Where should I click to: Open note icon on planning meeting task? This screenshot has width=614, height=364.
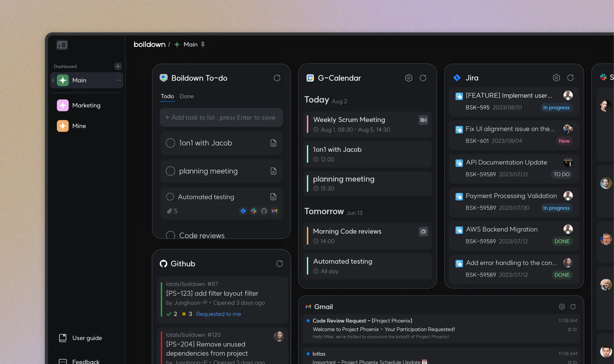point(274,171)
